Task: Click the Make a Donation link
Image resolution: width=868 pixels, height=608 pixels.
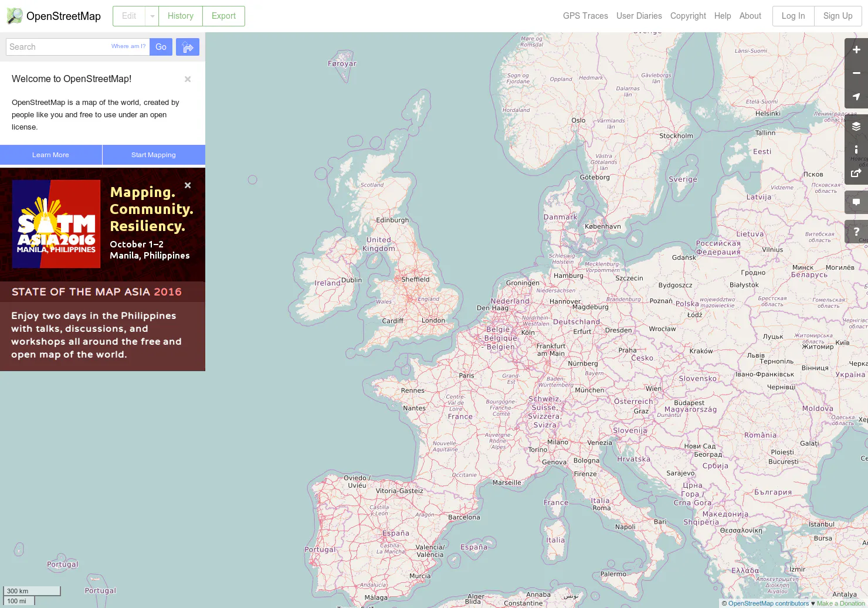Action: [840, 603]
